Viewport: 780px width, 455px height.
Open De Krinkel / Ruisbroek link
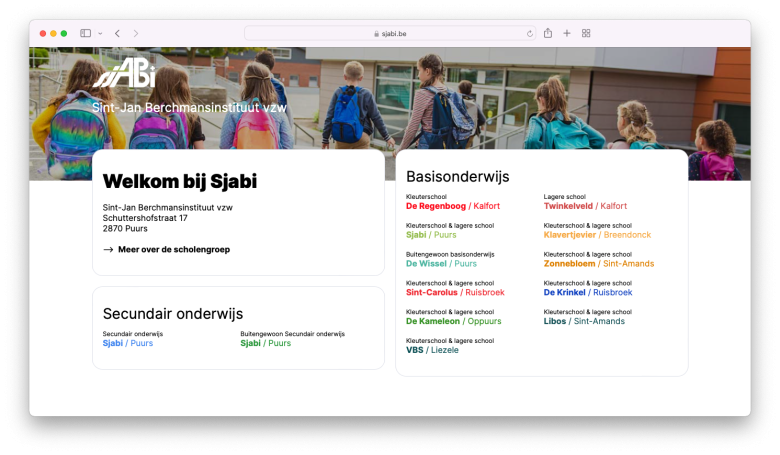point(587,293)
